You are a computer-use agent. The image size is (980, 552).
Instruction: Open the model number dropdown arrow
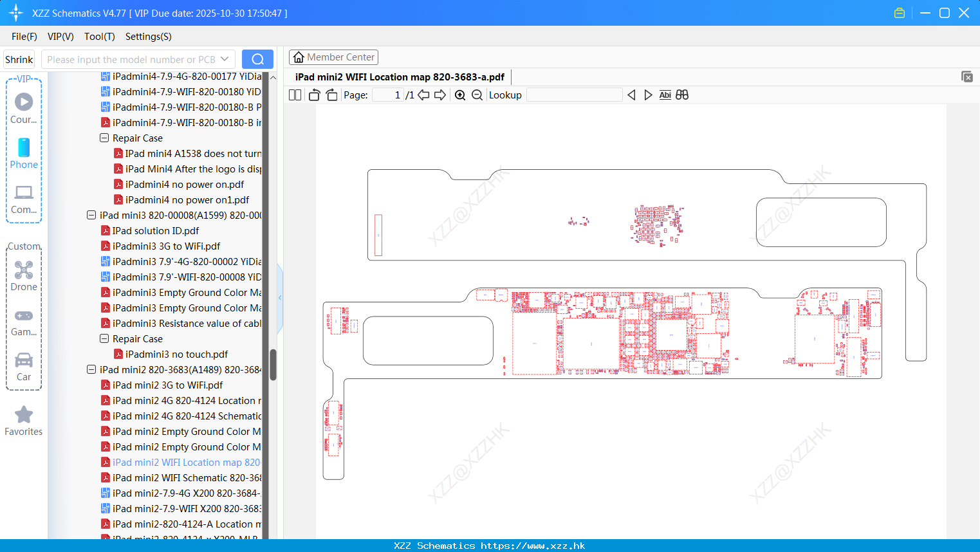tap(225, 59)
